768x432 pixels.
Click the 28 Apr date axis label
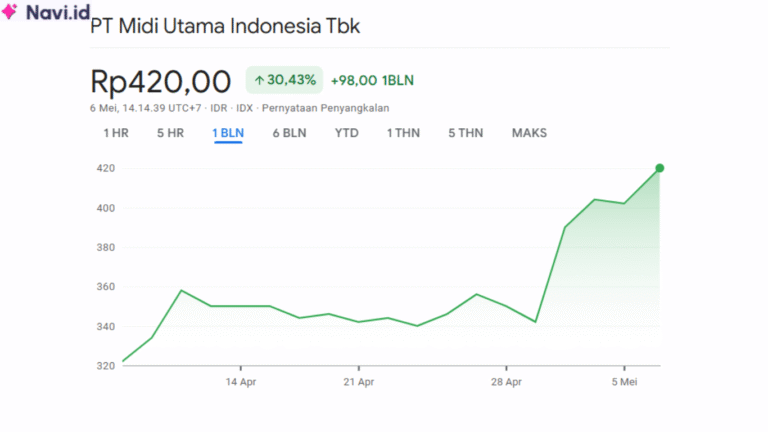tap(507, 381)
